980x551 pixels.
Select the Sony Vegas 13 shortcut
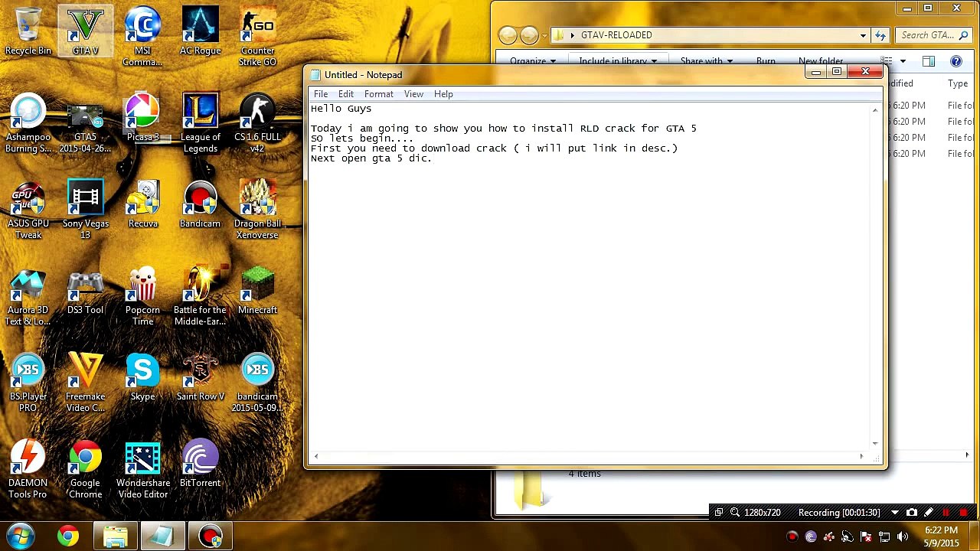click(x=85, y=210)
